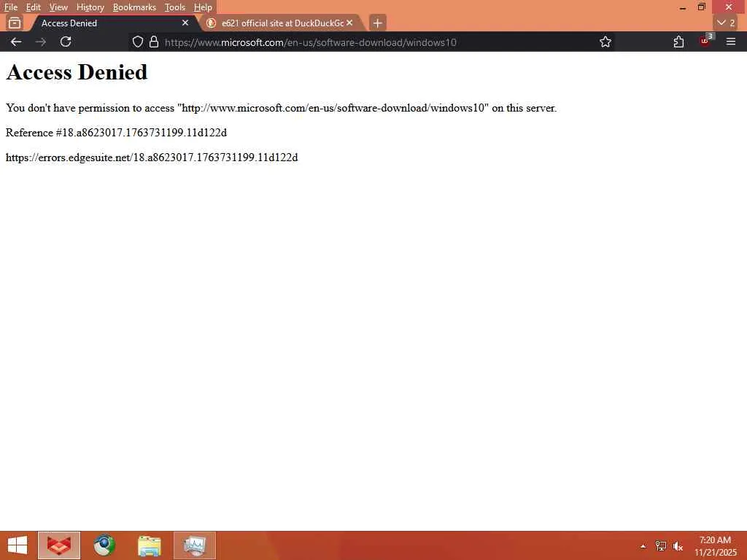View site security padlock info
Viewport: 747px width, 560px height.
[x=154, y=42]
